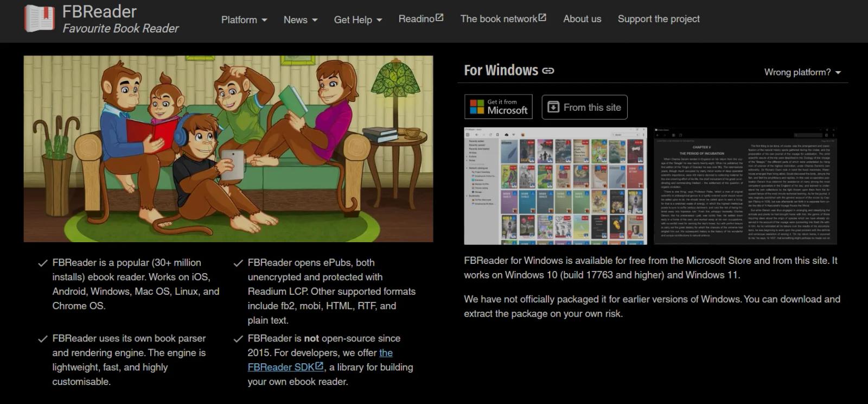Open the dark reading view screenshot thumbnail

(x=745, y=186)
